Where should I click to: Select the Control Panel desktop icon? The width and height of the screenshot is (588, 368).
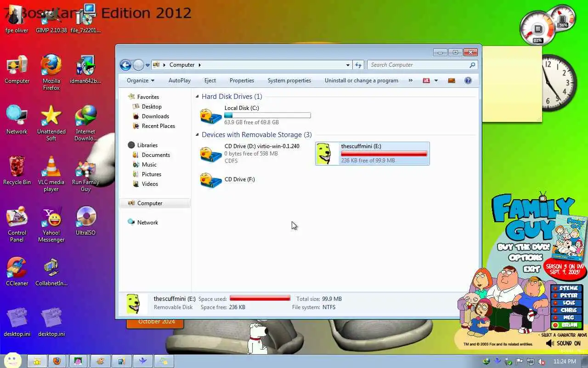tap(17, 224)
